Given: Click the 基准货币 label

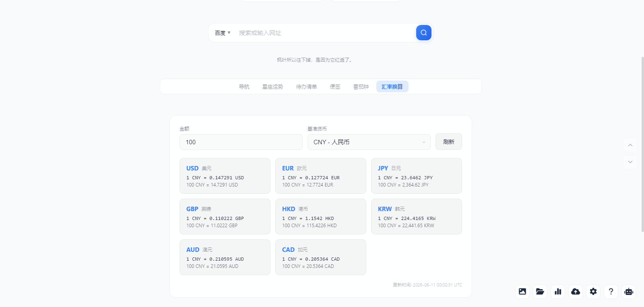Looking at the screenshot, I should tap(317, 129).
